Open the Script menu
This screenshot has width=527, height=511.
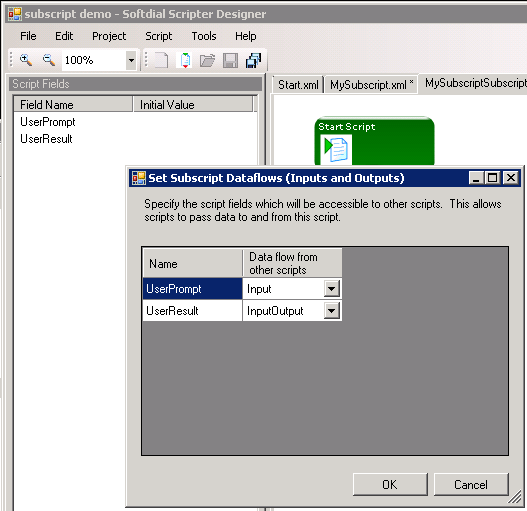pyautogui.click(x=158, y=36)
